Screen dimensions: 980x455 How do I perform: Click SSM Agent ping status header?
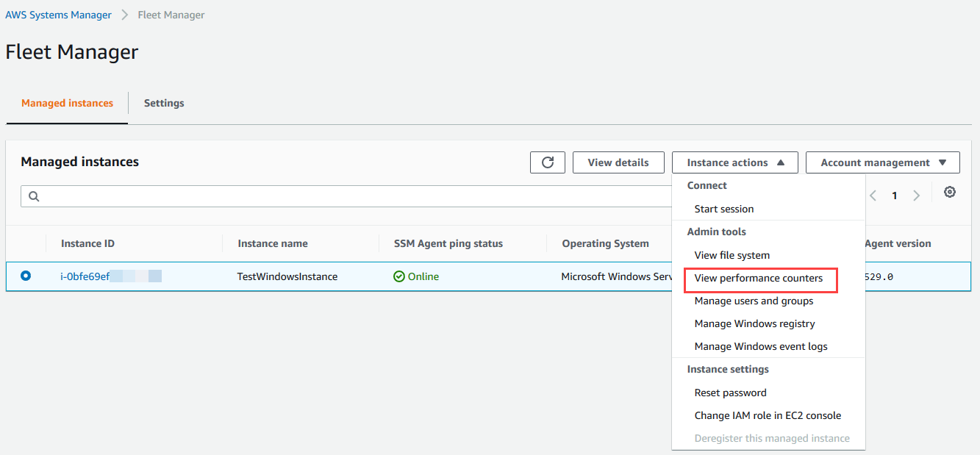[x=448, y=243]
